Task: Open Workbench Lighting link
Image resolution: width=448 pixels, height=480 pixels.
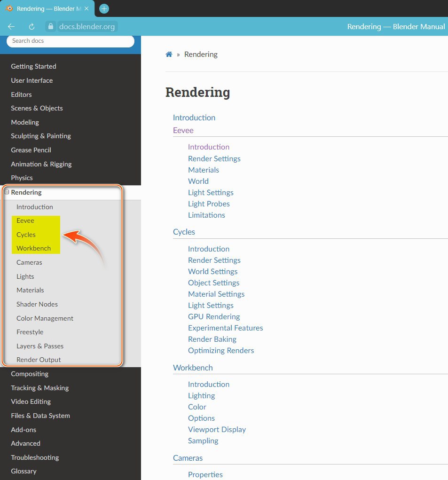Action: point(201,396)
